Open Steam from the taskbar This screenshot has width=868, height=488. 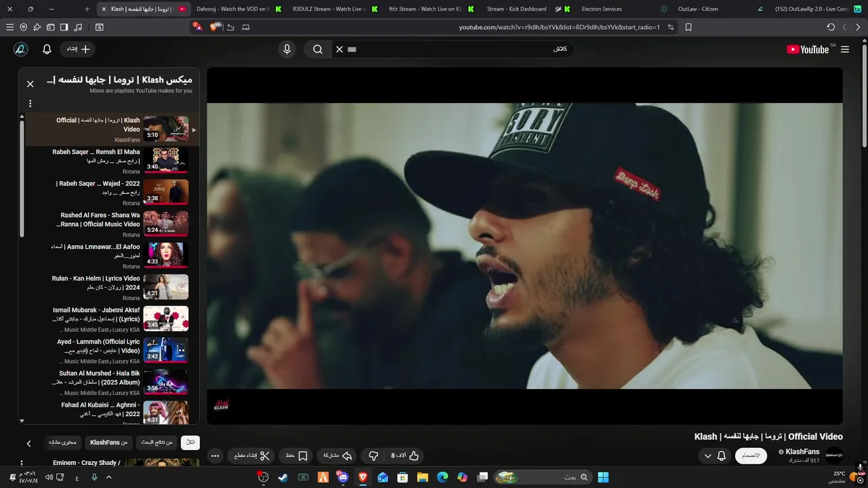click(x=283, y=477)
